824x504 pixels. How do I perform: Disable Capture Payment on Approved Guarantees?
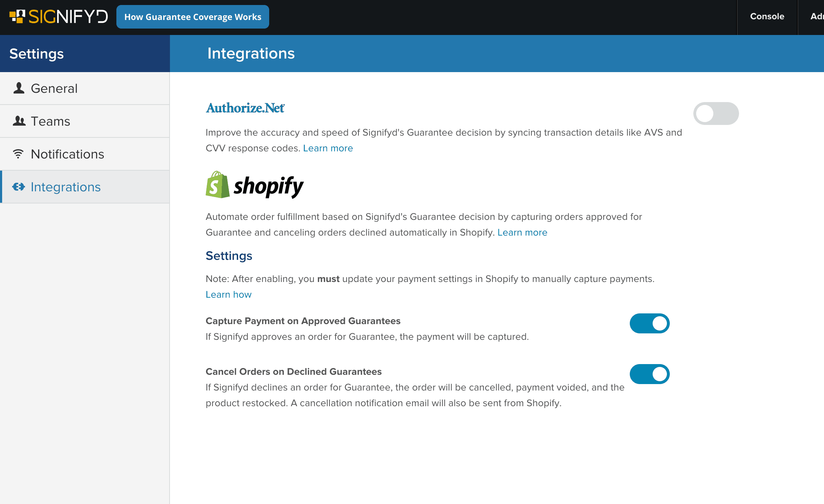click(x=649, y=323)
